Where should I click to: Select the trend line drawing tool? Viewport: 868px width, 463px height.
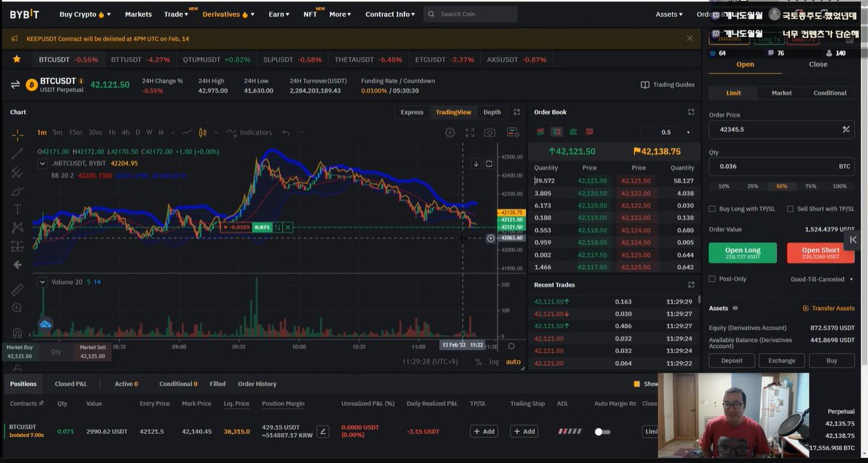pos(17,153)
